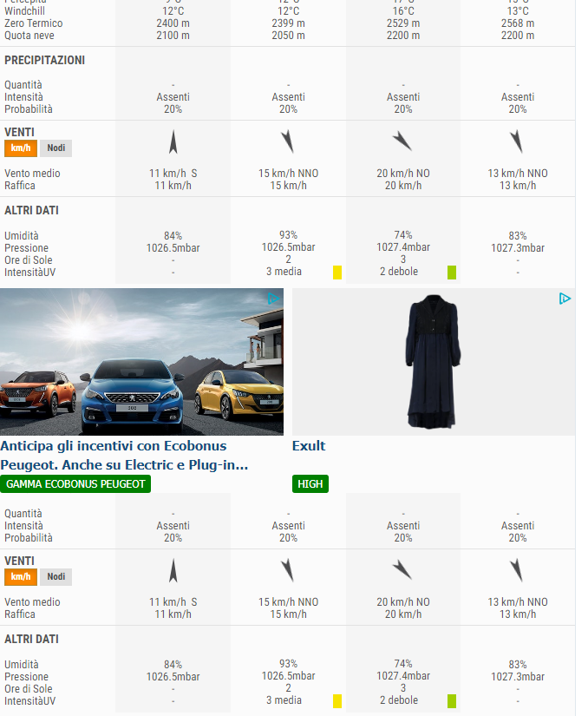Click the S wind arrow above the ads
The width and height of the screenshot is (588, 716).
(173, 141)
